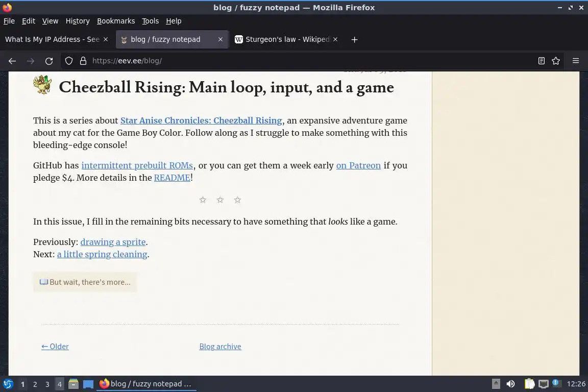Open the Blog archive link

220,346
